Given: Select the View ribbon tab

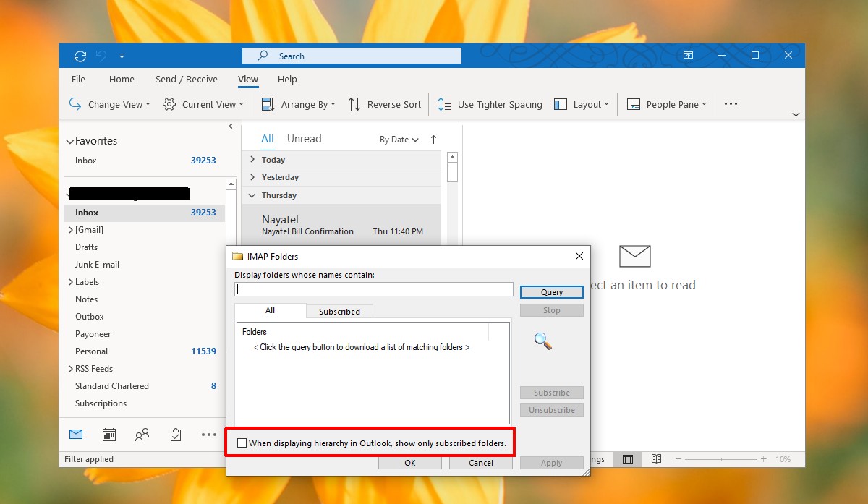Looking at the screenshot, I should [248, 80].
